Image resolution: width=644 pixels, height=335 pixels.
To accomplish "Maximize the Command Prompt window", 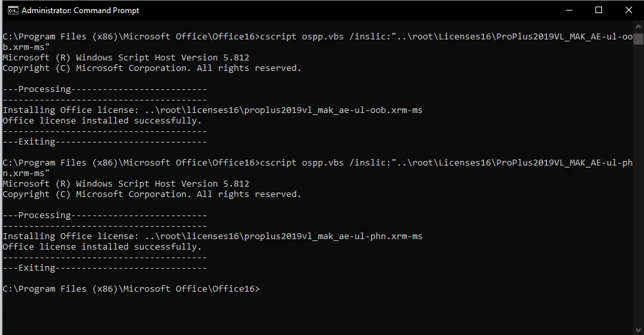I will pyautogui.click(x=599, y=11).
